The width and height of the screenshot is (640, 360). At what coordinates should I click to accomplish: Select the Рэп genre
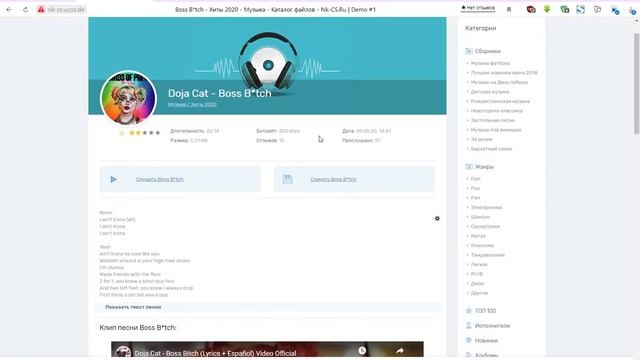coord(475,198)
